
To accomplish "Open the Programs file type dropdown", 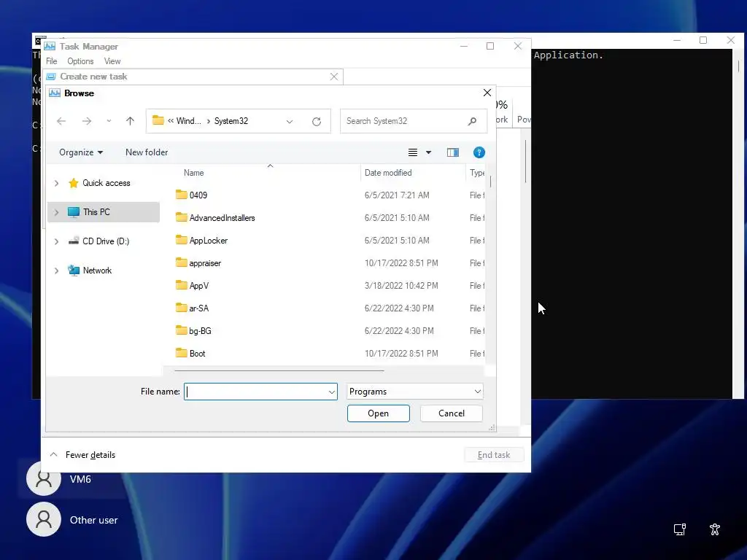I will [x=415, y=392].
